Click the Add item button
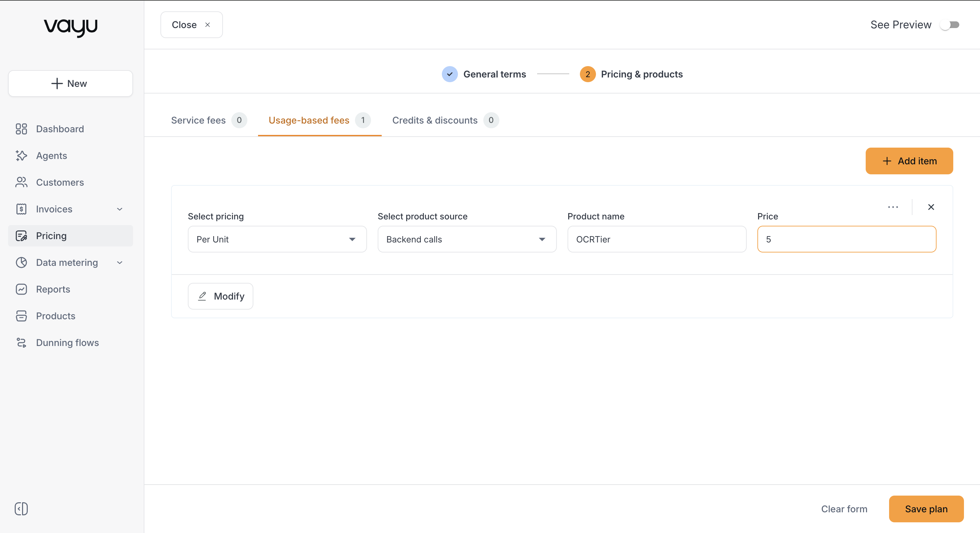 point(909,161)
